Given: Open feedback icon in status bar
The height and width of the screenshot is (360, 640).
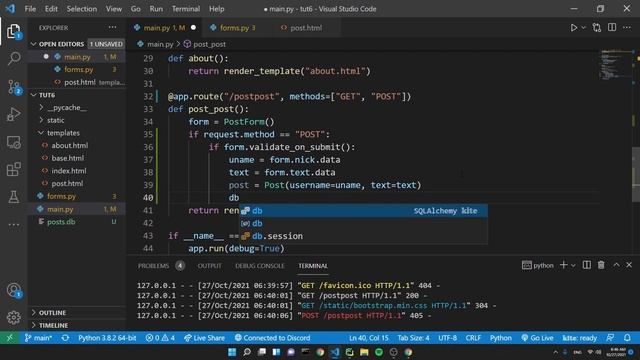Looking at the screenshot, I should 610,338.
